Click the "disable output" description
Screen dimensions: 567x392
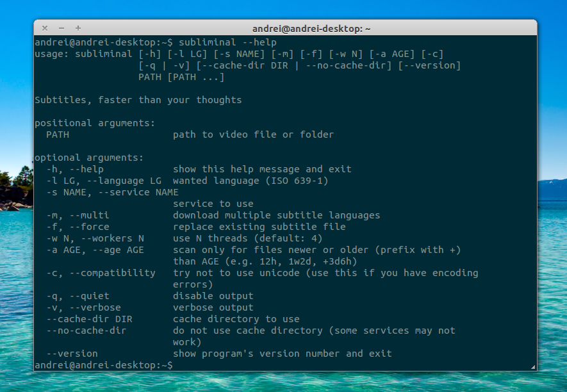[213, 296]
